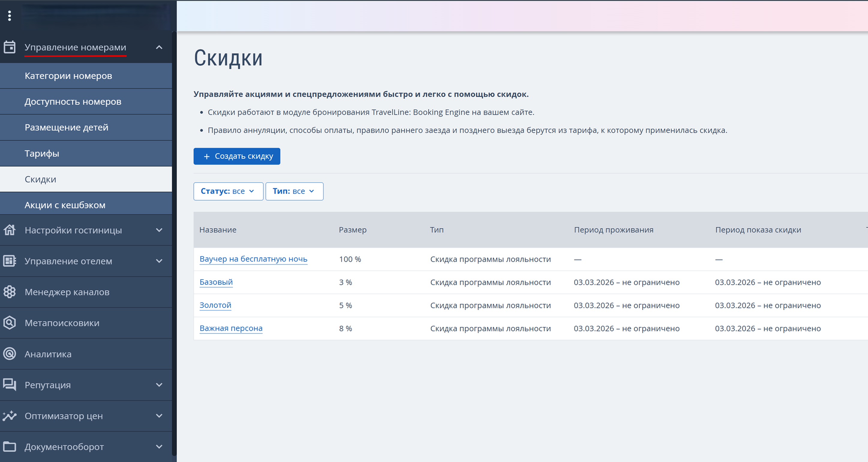Expand the Репутация section chevron

point(159,385)
